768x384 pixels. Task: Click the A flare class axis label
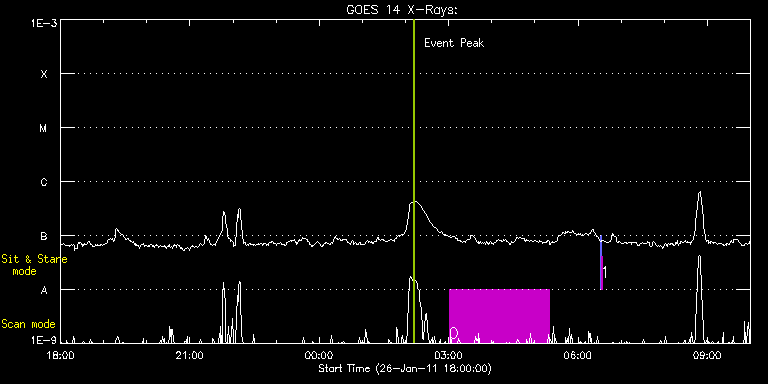point(44,290)
